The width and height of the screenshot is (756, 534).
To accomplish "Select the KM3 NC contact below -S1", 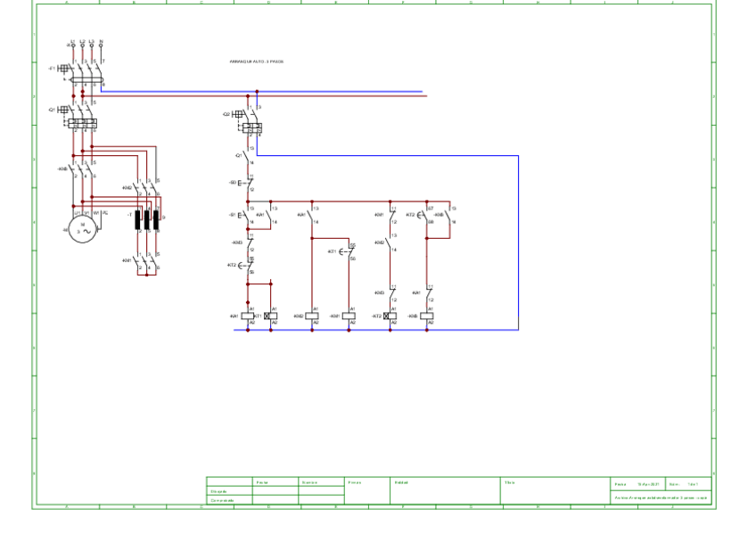I will coord(249,242).
